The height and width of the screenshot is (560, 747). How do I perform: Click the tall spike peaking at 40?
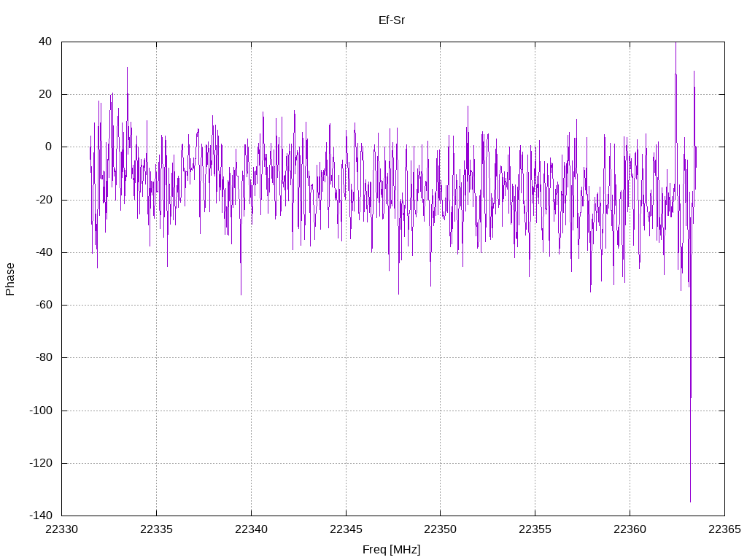pos(676,96)
